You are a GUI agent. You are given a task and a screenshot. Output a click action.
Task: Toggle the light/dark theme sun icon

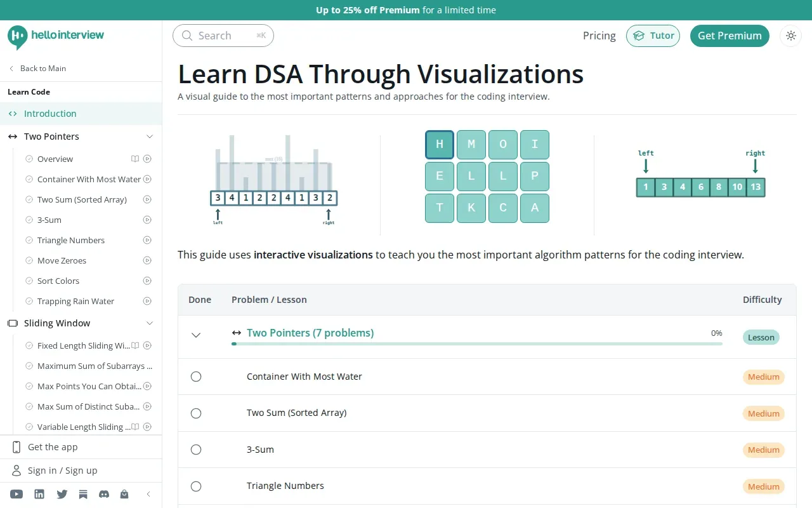pos(790,36)
